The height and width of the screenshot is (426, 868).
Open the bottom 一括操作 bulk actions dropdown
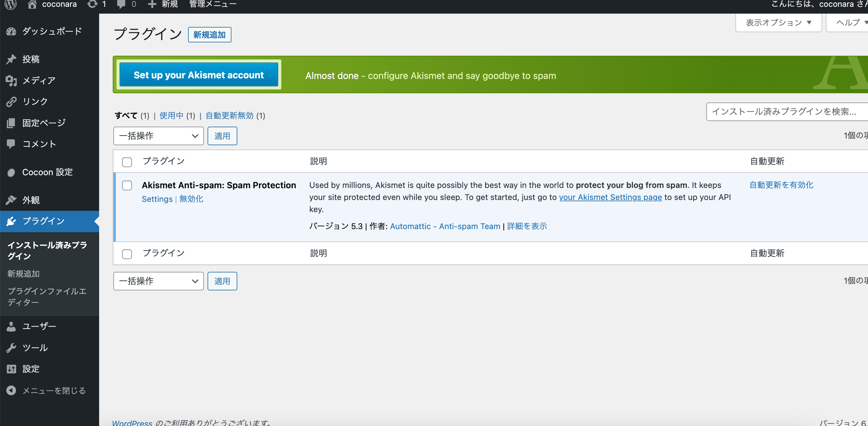click(x=158, y=281)
